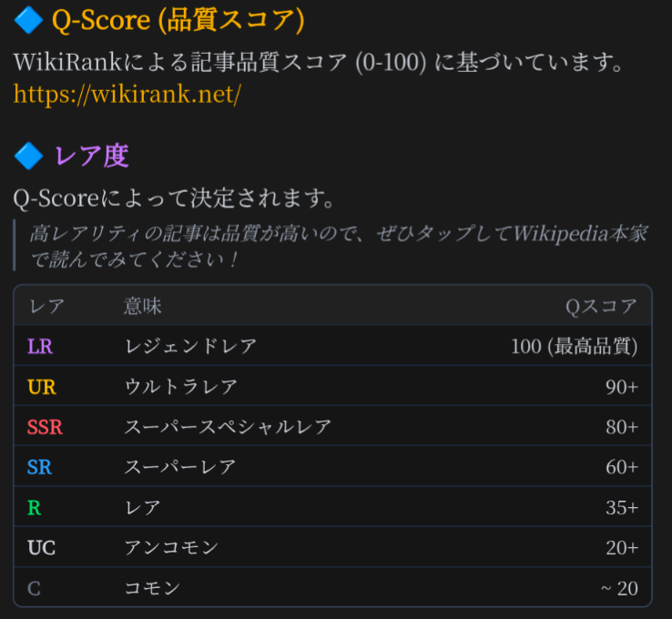
Task: Click the blue diamond icon beside レア度 heading
Action: click(29, 156)
